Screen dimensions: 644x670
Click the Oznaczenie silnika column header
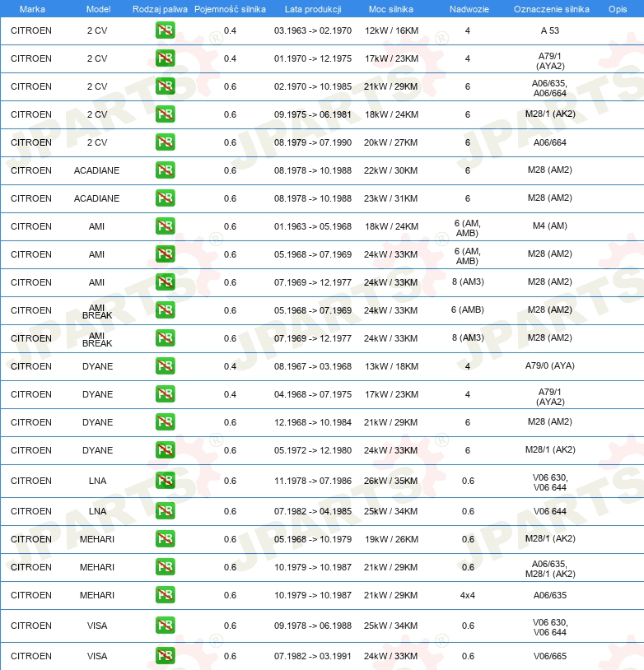[x=552, y=9]
